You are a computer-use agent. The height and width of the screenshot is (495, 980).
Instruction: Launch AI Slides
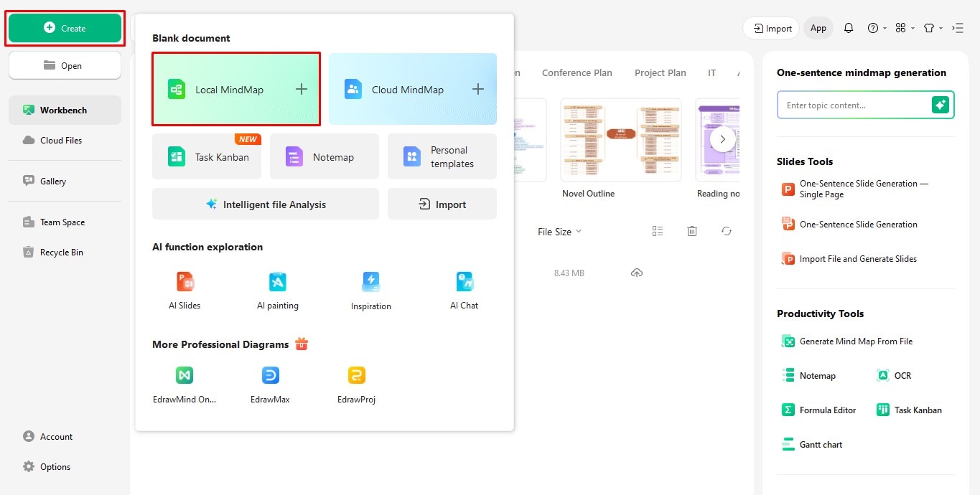185,291
